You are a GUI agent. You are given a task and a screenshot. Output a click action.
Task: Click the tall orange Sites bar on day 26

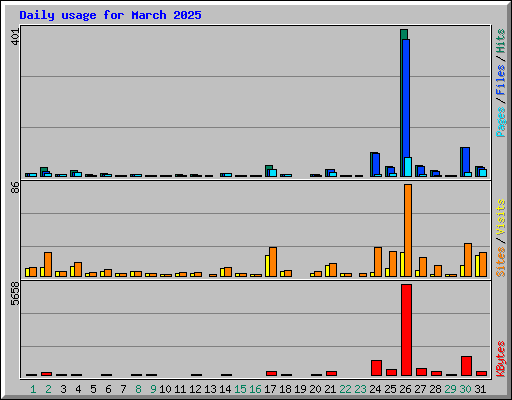point(408,230)
